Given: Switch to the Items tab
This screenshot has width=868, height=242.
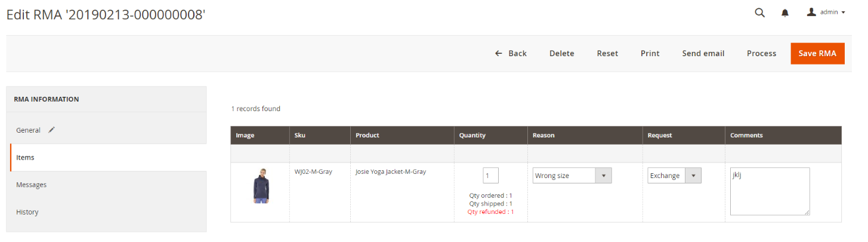Looking at the screenshot, I should point(26,158).
